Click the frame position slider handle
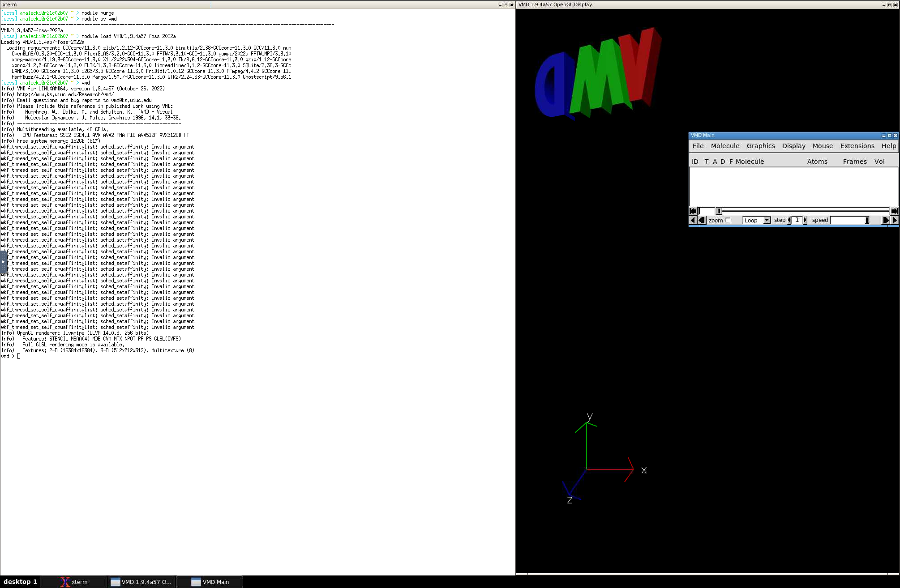This screenshot has width=900, height=588. 719,211
